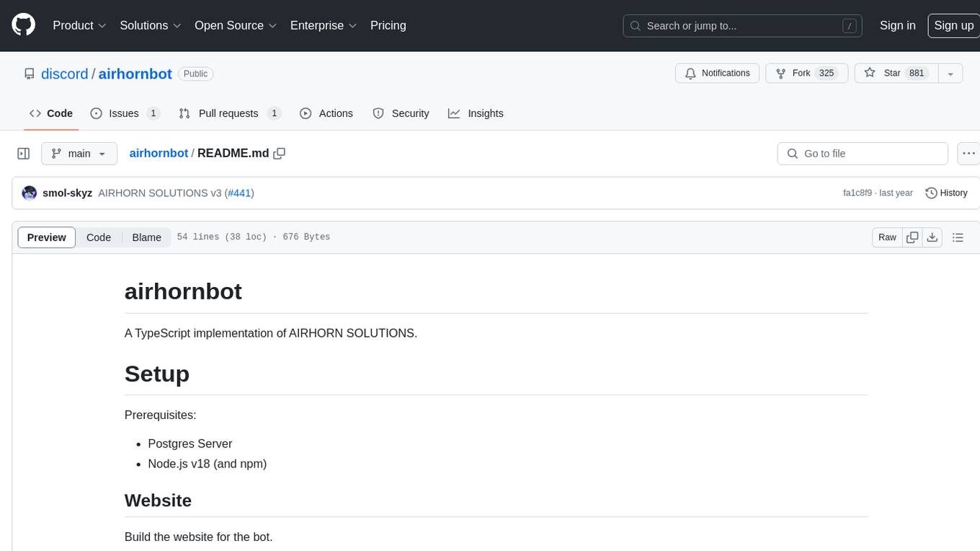Click the Sign up button
980x551 pixels.
pos(953,25)
